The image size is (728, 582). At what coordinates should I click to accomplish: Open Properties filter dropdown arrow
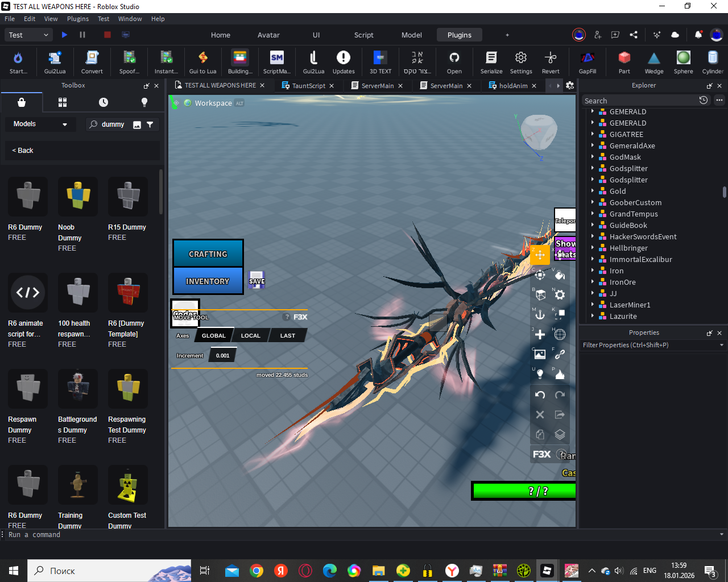click(x=722, y=345)
